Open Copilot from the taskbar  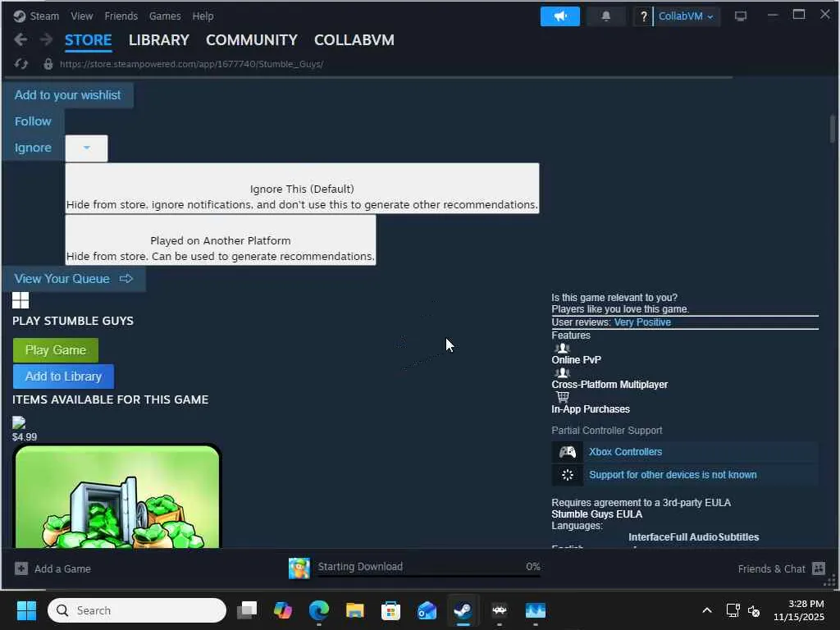point(283,610)
